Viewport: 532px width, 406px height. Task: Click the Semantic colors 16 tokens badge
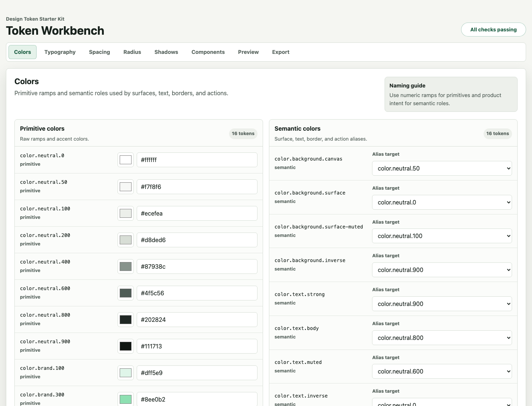click(x=498, y=134)
